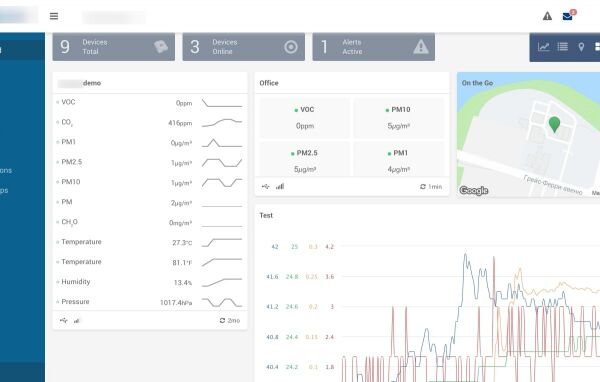Click the green map marker pin
This screenshot has height=382, width=600.
(x=554, y=125)
